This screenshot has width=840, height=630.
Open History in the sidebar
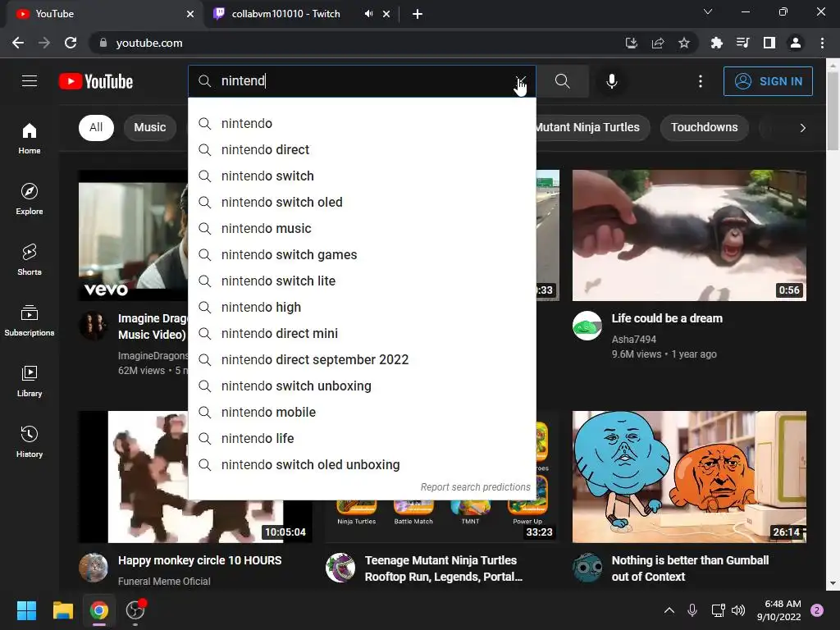click(x=30, y=441)
